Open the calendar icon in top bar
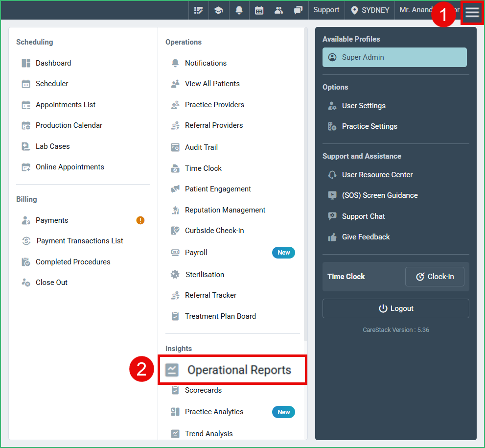Screen dimensions: 485x448 259,10
